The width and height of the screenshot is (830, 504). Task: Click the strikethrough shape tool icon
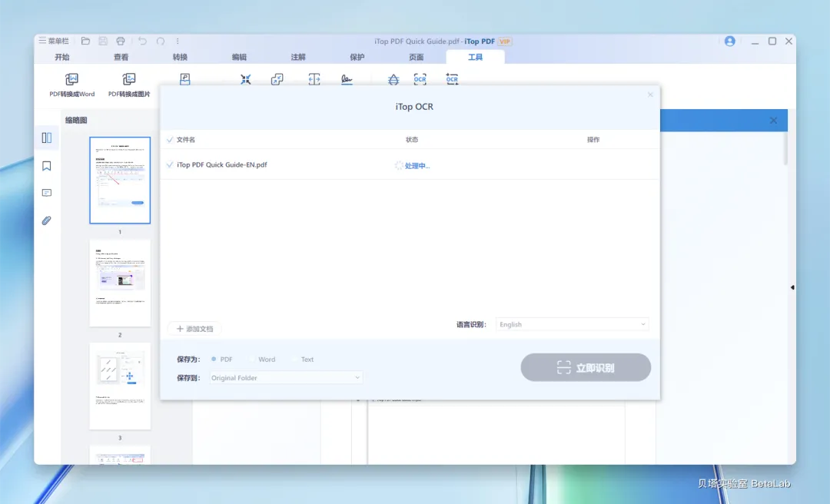pyautogui.click(x=393, y=79)
